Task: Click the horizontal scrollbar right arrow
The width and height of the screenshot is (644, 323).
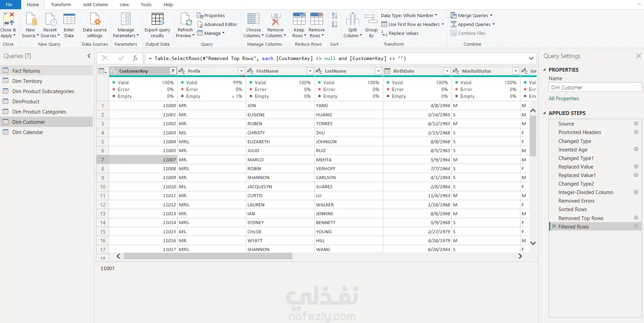Action: 520,256
